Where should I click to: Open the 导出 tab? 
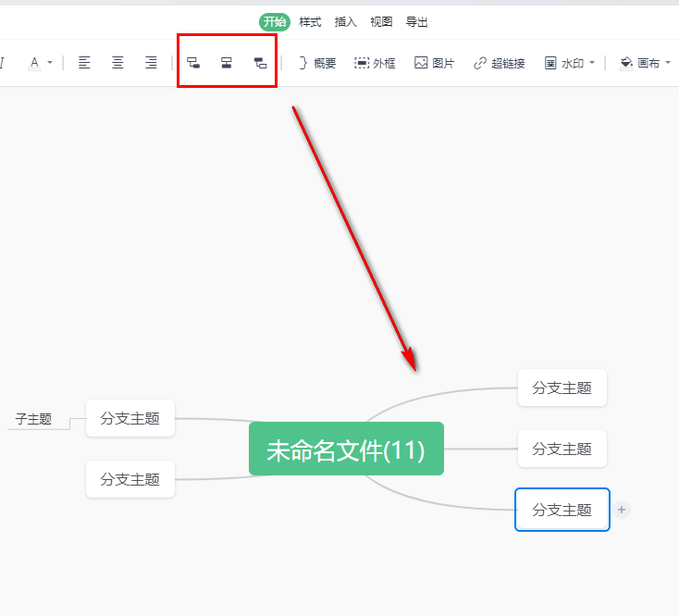(416, 21)
